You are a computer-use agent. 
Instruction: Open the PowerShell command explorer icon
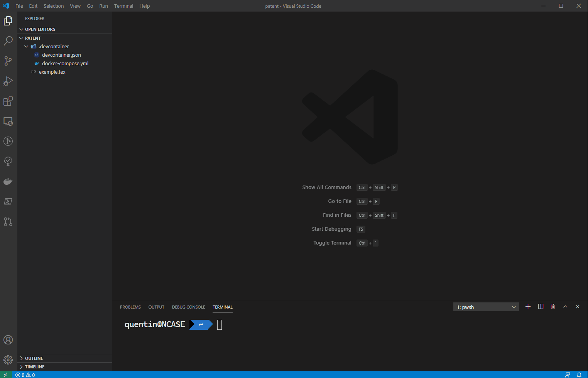point(8,201)
